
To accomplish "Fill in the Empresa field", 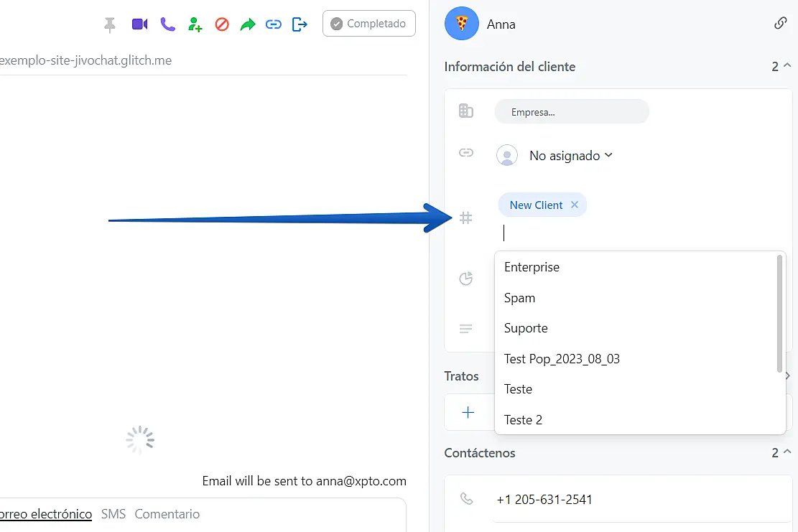I will click(572, 112).
